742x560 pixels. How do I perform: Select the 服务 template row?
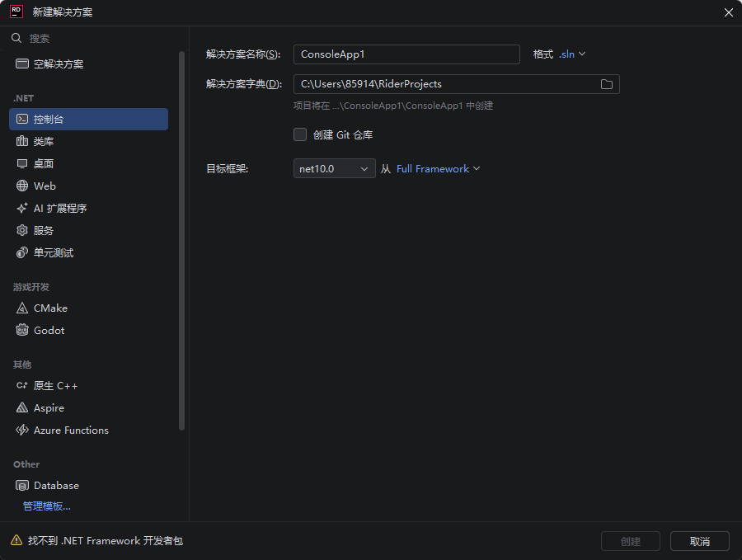point(88,230)
